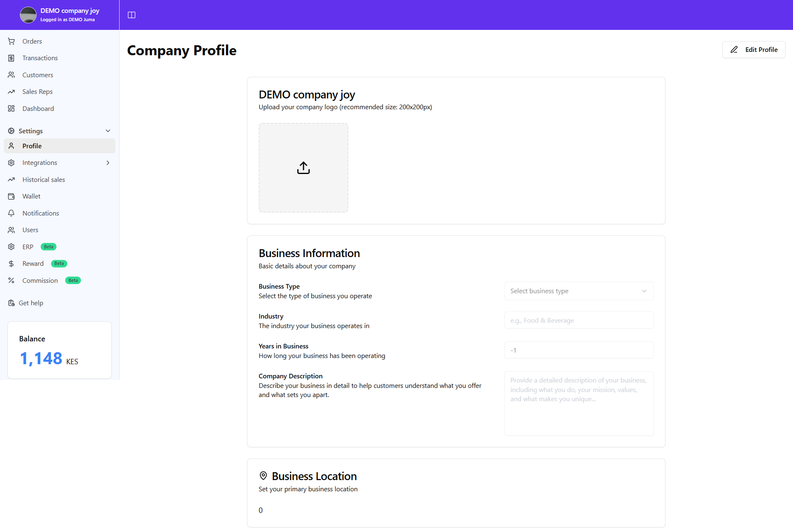Click the Sales Reps trend icon
The width and height of the screenshot is (793, 532).
pyautogui.click(x=11, y=91)
